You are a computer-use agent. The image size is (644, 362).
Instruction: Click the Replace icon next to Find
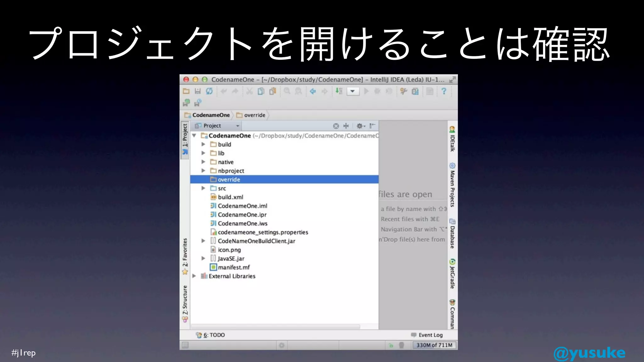pos(298,91)
